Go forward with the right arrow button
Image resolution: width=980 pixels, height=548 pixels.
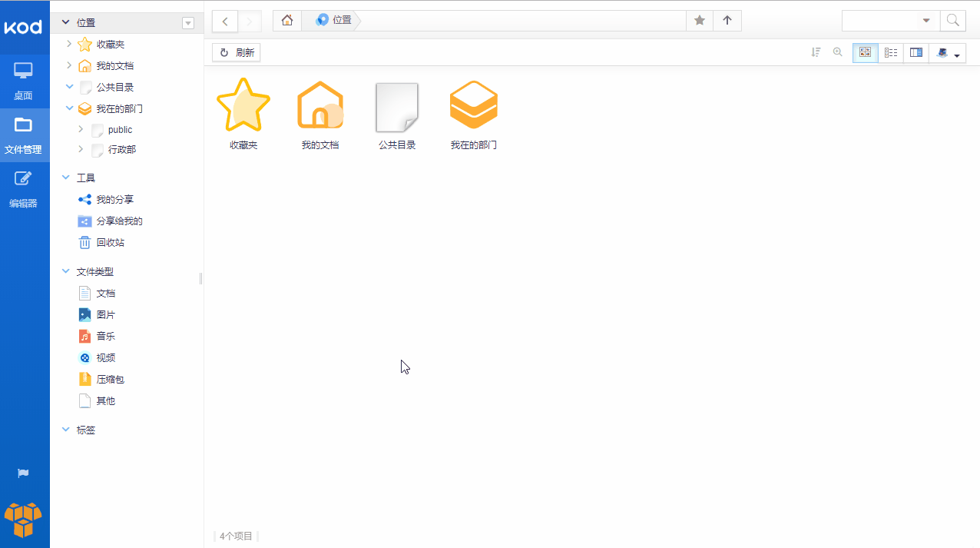[250, 21]
